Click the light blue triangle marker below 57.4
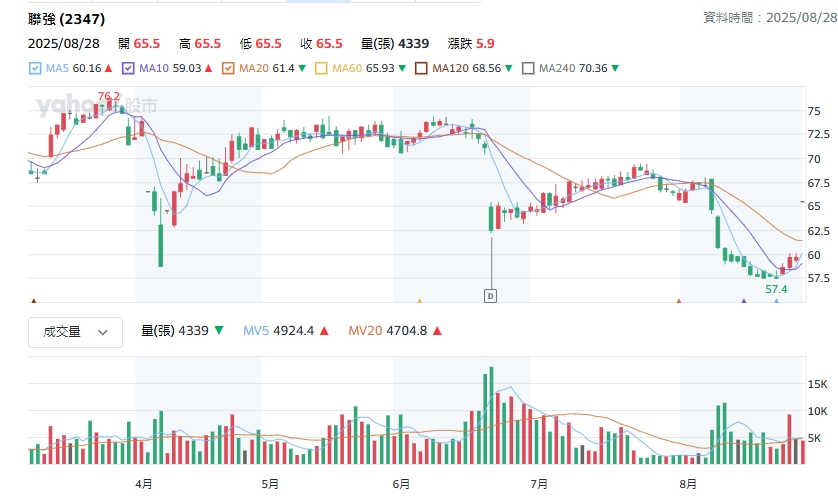Image resolution: width=838 pixels, height=503 pixels. (x=776, y=300)
